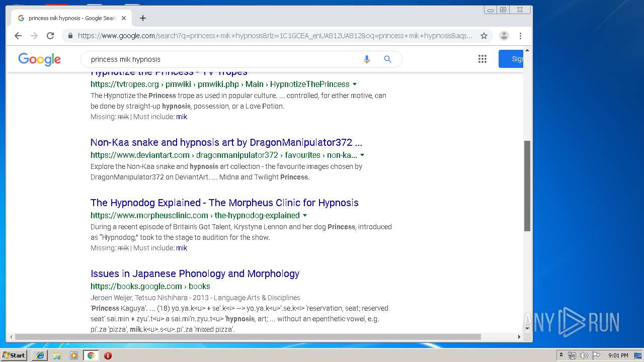Click Must include mik link under TV Tropes result
This screenshot has height=362, width=644.
(x=182, y=117)
